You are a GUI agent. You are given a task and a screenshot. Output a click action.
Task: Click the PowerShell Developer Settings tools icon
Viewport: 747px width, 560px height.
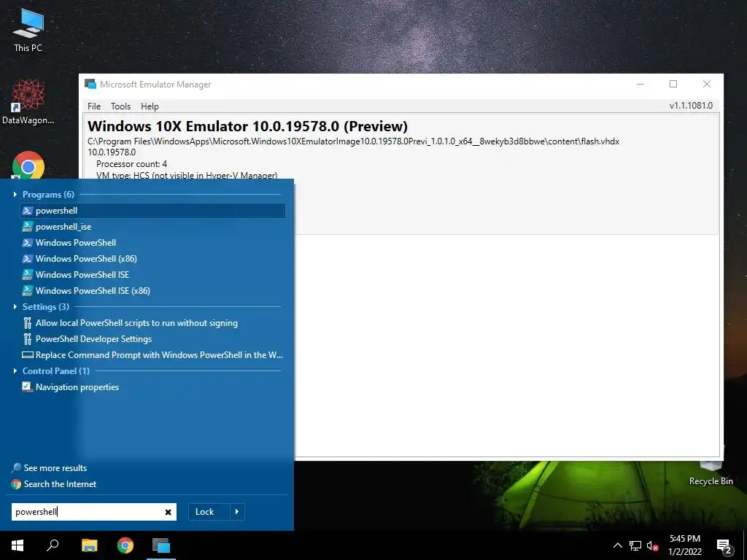tap(28, 339)
